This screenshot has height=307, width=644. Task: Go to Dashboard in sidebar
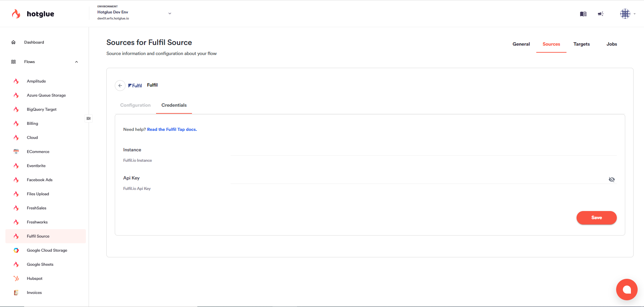tap(34, 42)
